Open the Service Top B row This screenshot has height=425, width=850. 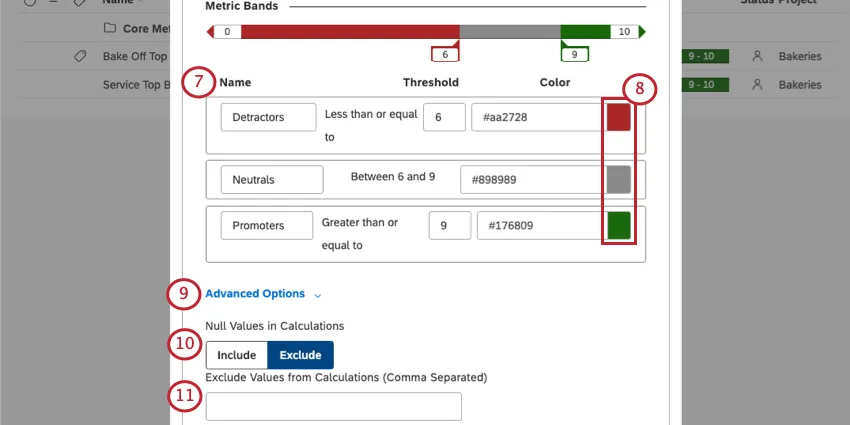click(136, 85)
